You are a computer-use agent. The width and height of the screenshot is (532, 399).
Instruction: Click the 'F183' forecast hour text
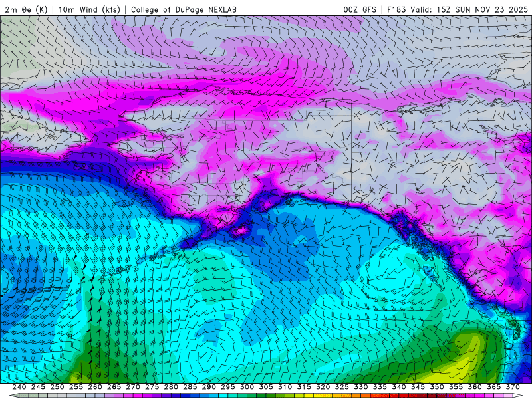point(396,9)
